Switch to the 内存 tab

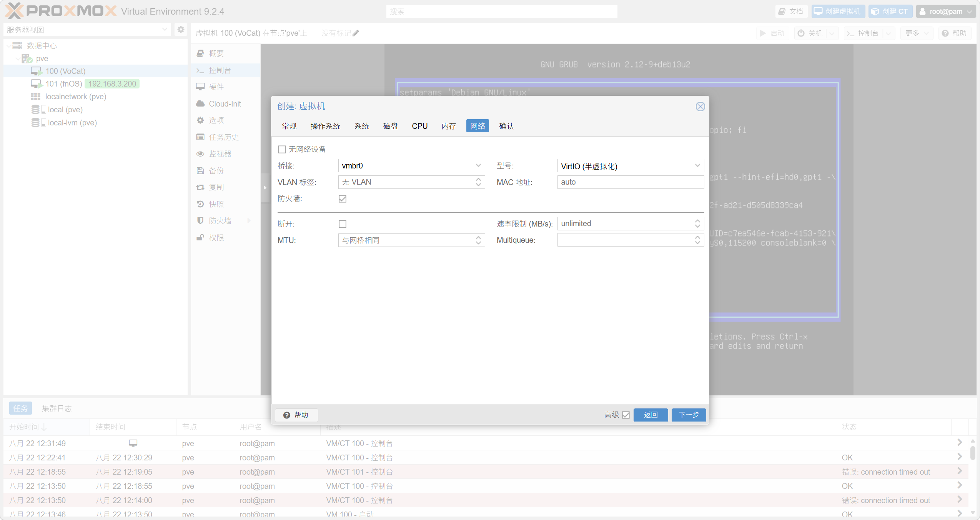[449, 126]
